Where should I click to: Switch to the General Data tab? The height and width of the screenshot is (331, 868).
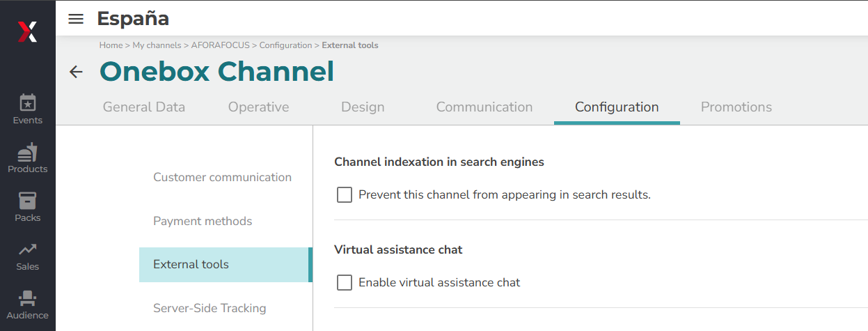pyautogui.click(x=144, y=107)
